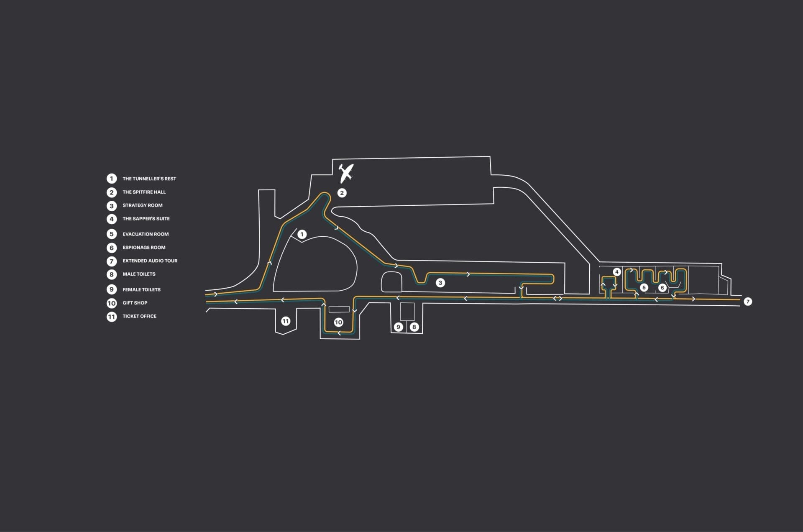Click the "Espionage Room" legend text
Viewport: 803px width, 532px height.
[144, 248]
